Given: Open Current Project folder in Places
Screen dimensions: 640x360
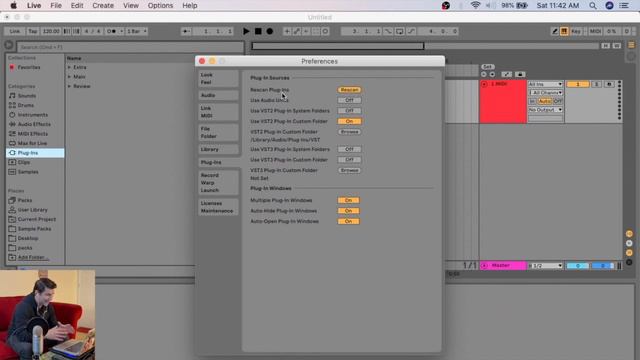Looking at the screenshot, I should tap(37, 219).
